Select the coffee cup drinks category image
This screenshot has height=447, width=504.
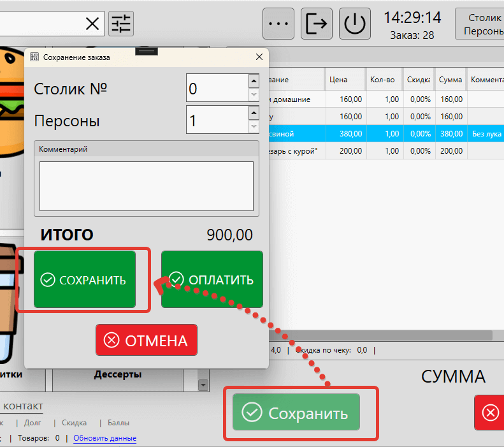[x=11, y=300]
